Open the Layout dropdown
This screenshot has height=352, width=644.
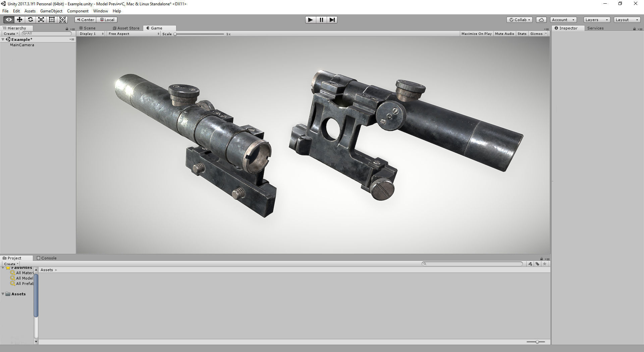[627, 20]
